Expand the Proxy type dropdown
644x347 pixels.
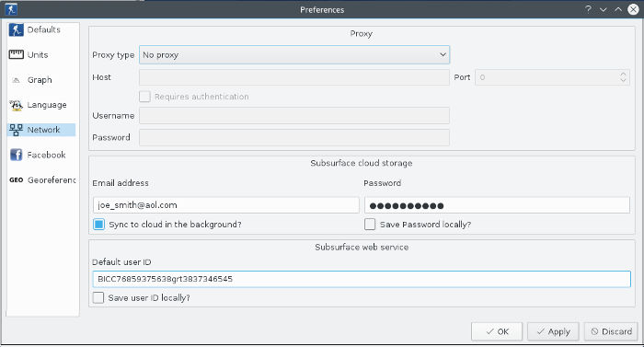(294, 54)
